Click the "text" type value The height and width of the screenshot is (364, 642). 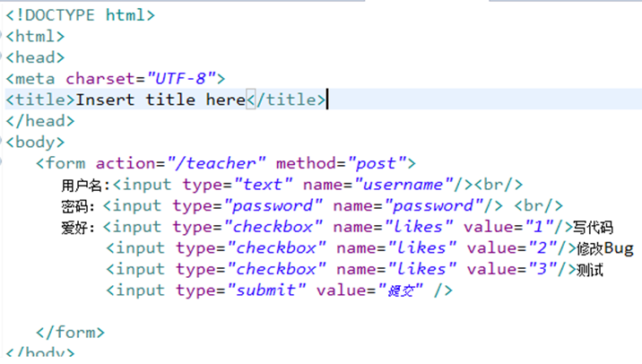(x=264, y=185)
